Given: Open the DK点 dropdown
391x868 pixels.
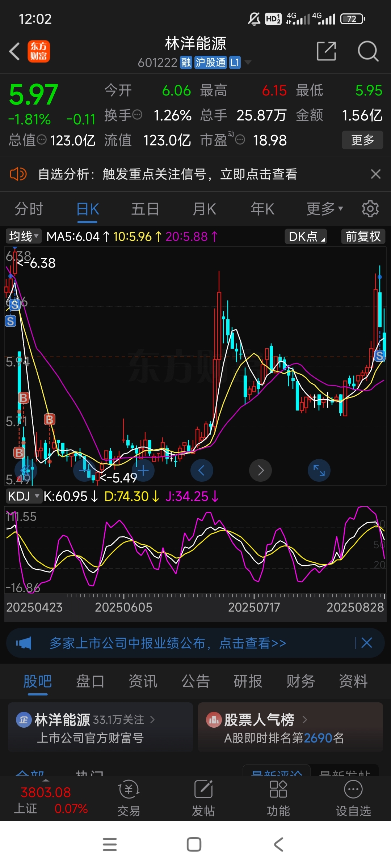Looking at the screenshot, I should coord(306,236).
